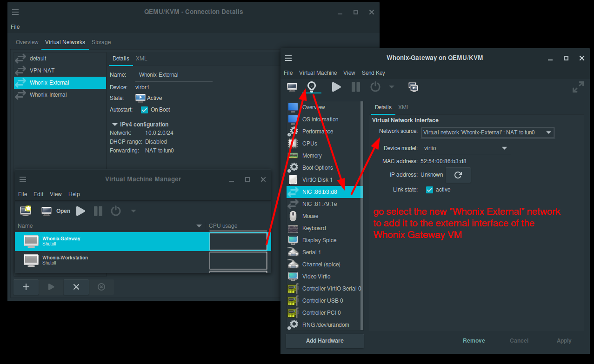Click the Open VM console button in Manager
Screen dimensions: 594x364
56,211
